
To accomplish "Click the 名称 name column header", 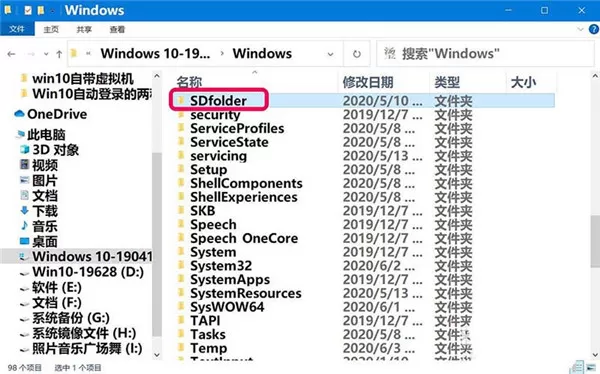I will coord(189,82).
